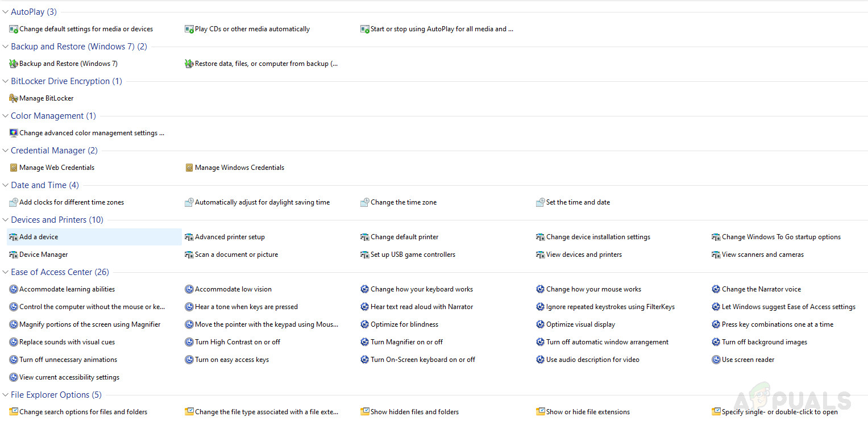Open Change device installation settings
The height and width of the screenshot is (425, 868).
pos(598,237)
